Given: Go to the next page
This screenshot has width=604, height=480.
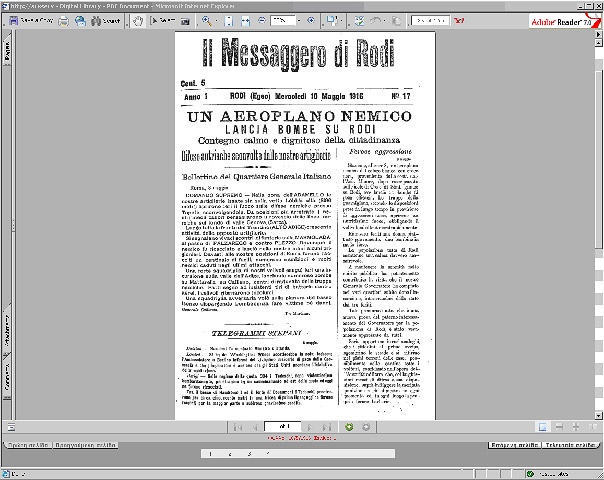Looking at the screenshot, I should (x=310, y=399).
